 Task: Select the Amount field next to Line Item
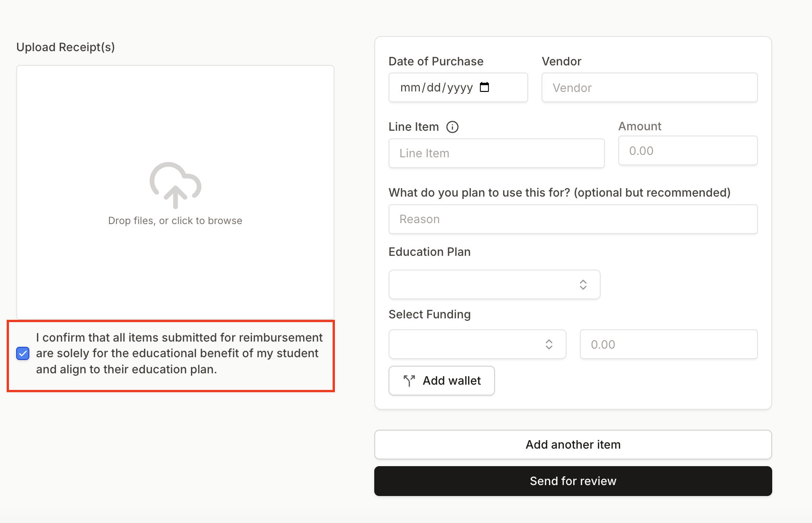click(687, 151)
